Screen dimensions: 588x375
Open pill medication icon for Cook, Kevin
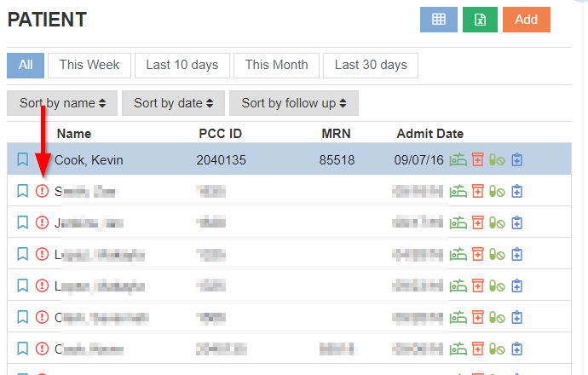coord(497,160)
